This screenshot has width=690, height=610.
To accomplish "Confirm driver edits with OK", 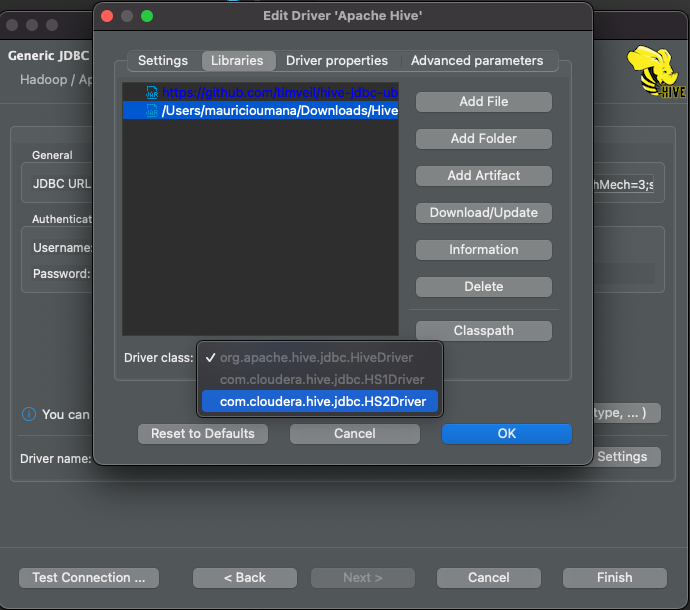I will pos(507,434).
